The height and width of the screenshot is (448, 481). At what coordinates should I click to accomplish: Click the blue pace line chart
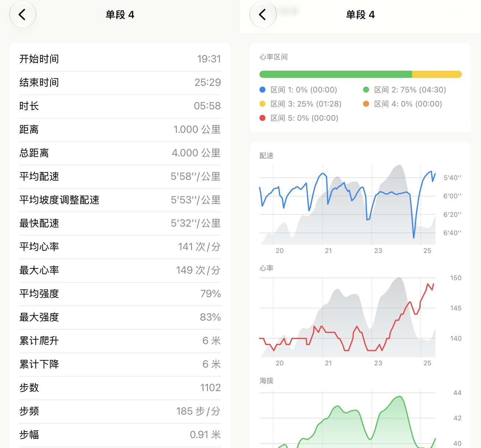pos(347,205)
